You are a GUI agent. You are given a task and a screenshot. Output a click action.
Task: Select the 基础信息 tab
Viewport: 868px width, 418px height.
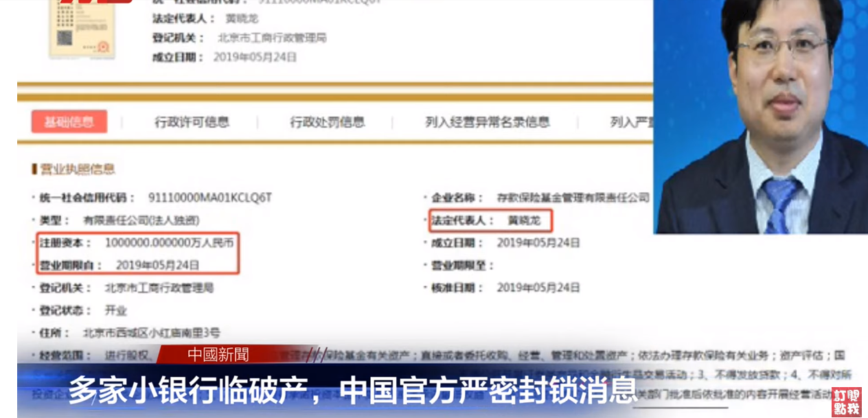pos(69,122)
